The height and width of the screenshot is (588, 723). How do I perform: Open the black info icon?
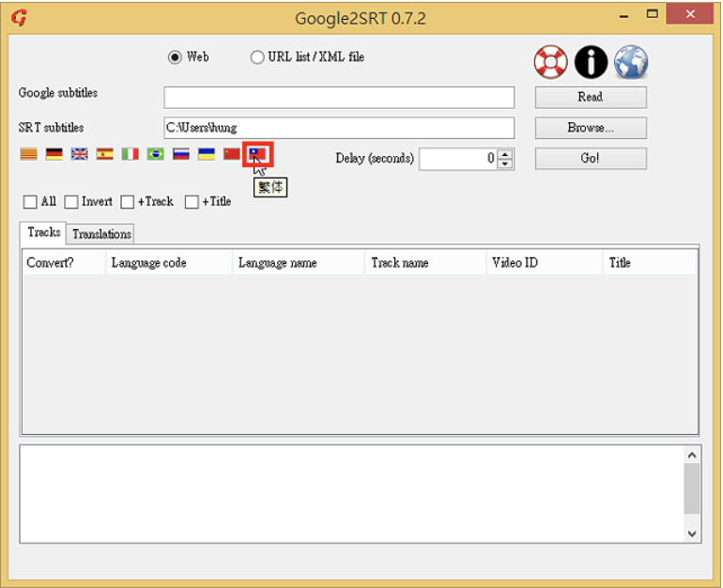click(x=591, y=62)
